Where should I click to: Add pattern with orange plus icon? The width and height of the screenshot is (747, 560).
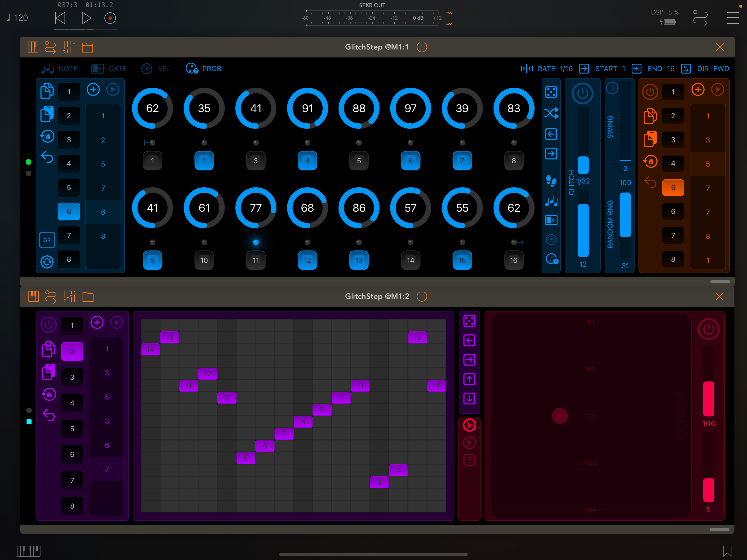pos(698,89)
